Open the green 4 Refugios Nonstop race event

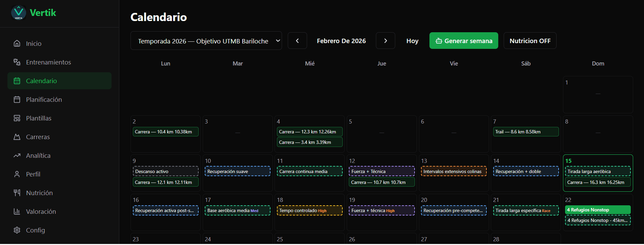(598, 210)
